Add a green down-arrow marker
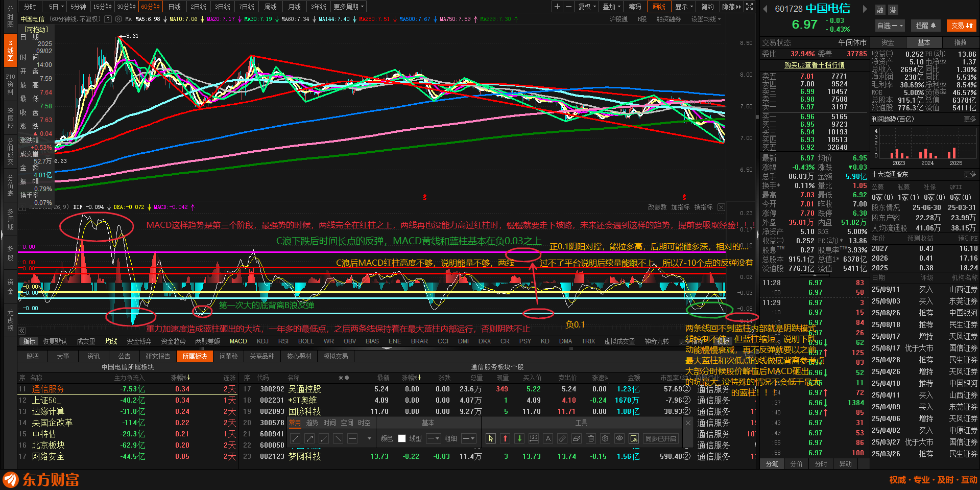Image resolution: width=980 pixels, height=490 pixels. (519, 438)
